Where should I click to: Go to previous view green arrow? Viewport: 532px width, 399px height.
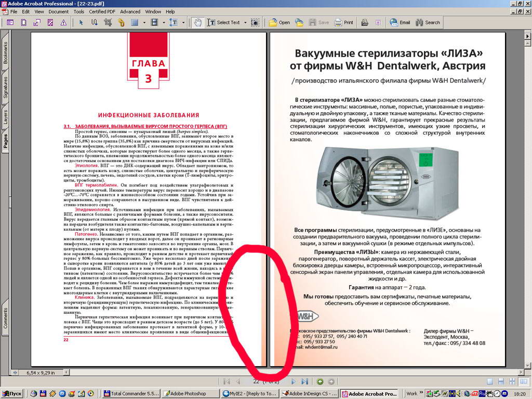pyautogui.click(x=320, y=382)
